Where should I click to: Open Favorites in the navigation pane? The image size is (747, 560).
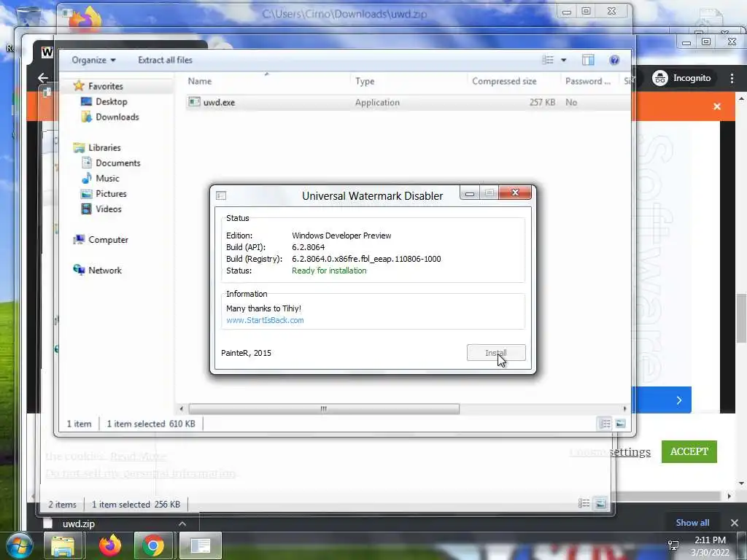coord(106,86)
